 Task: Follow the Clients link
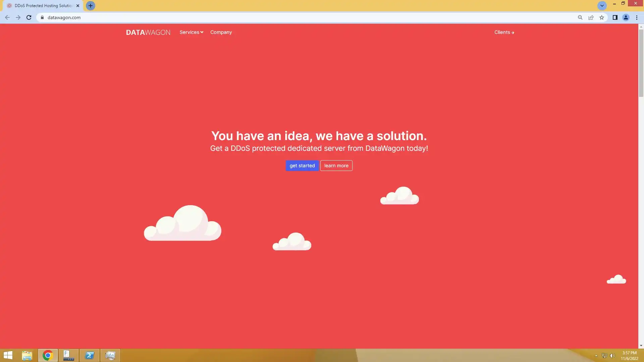pyautogui.click(x=504, y=32)
